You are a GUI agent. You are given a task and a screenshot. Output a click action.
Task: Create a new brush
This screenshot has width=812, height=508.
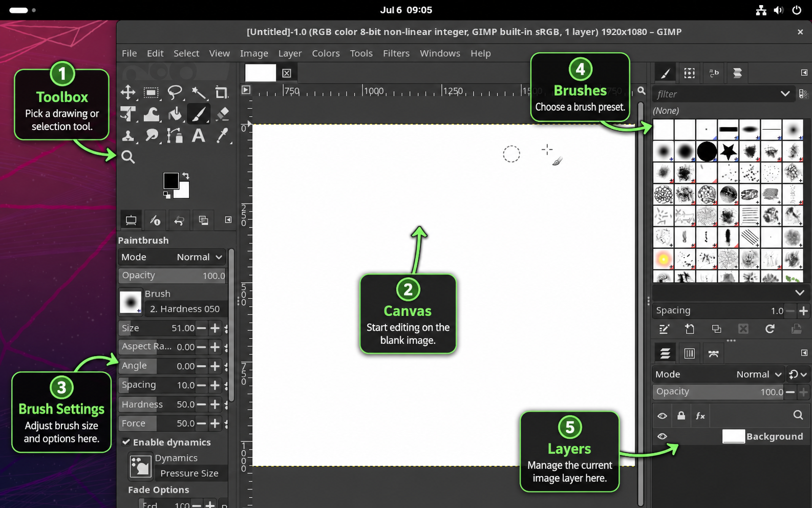pos(690,329)
